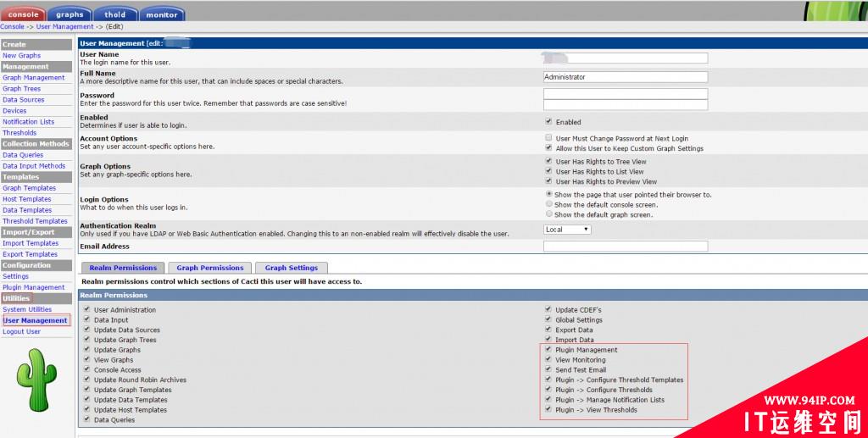Toggle the Import Data checkbox
Image resolution: width=868 pixels, height=438 pixels.
pyautogui.click(x=548, y=339)
